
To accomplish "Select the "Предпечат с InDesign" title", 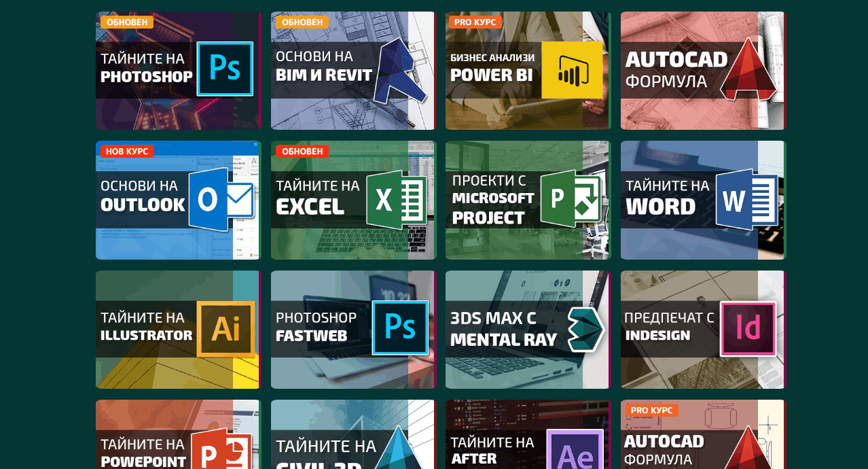I will (670, 326).
